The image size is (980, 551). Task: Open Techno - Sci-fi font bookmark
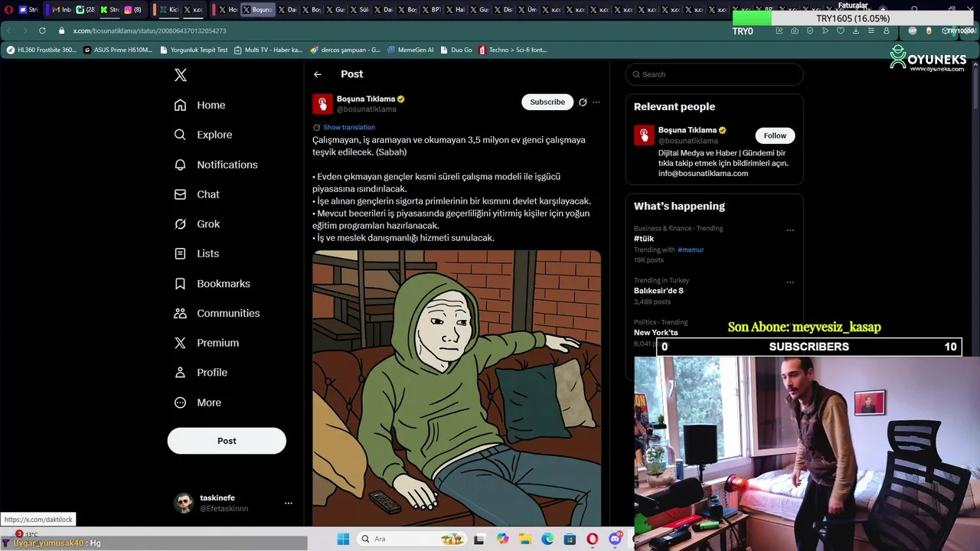tap(512, 50)
